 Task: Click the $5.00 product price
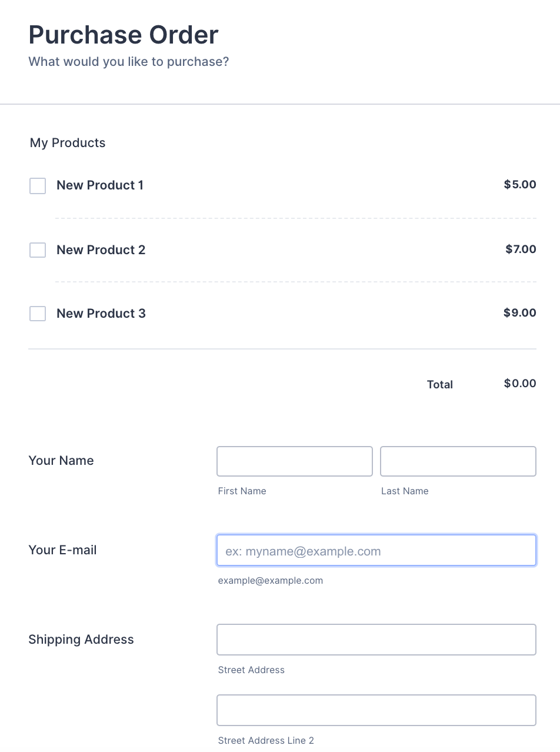520,185
